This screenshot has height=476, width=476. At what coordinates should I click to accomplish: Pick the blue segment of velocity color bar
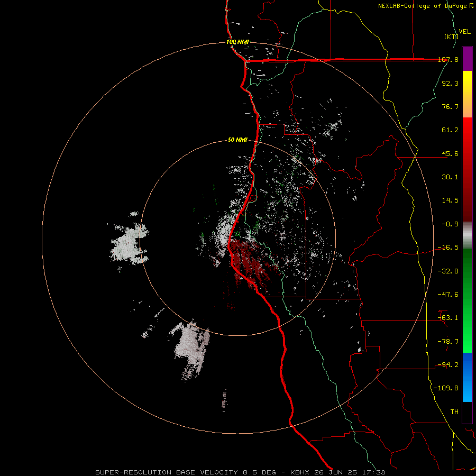pyautogui.click(x=467, y=377)
